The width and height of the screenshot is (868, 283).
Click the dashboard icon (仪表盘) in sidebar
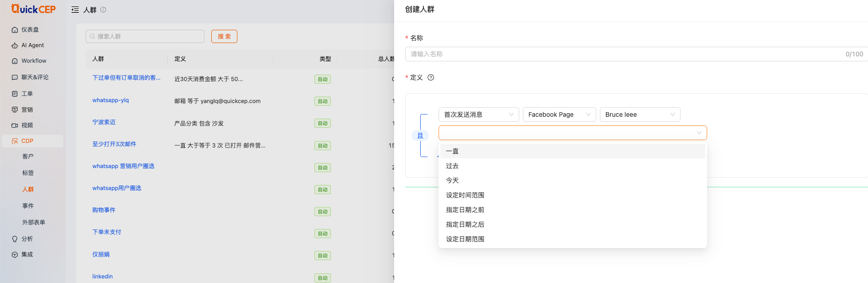pyautogui.click(x=15, y=30)
